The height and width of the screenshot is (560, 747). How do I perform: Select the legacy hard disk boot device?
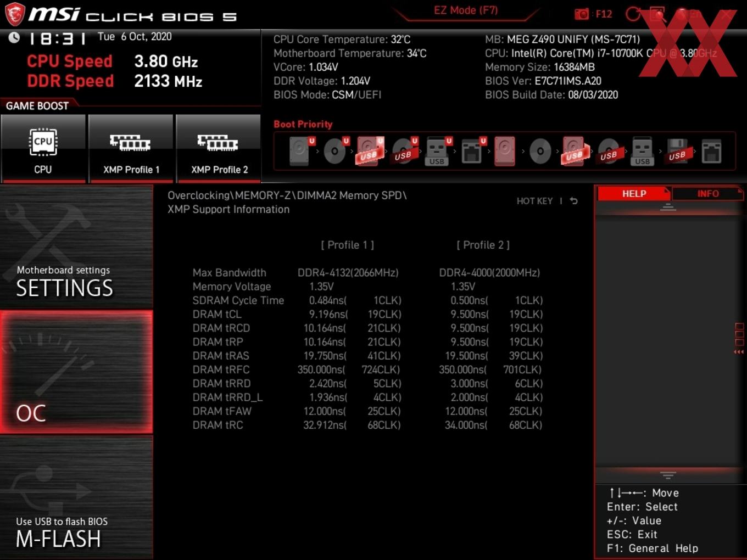click(505, 151)
